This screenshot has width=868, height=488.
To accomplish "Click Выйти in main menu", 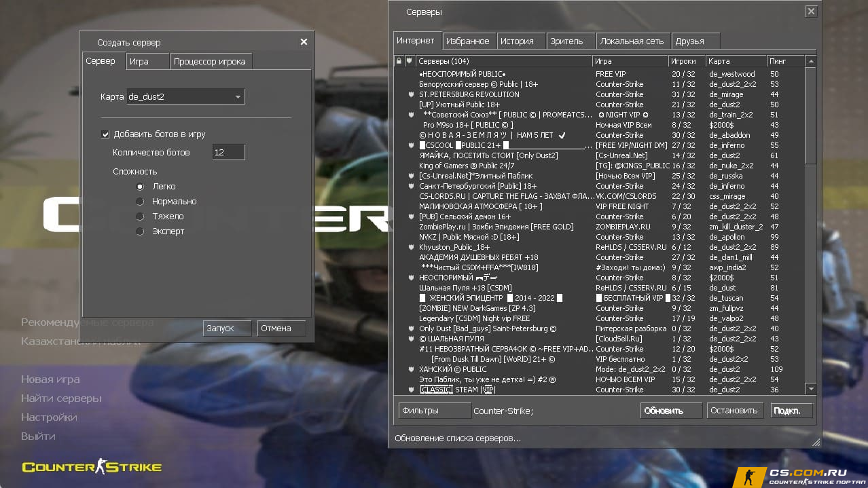I will click(38, 436).
